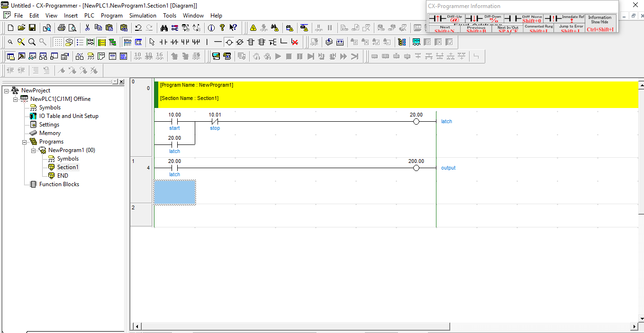Click the Open folder icon
Image resolution: width=644 pixels, height=333 pixels.
coord(21,27)
